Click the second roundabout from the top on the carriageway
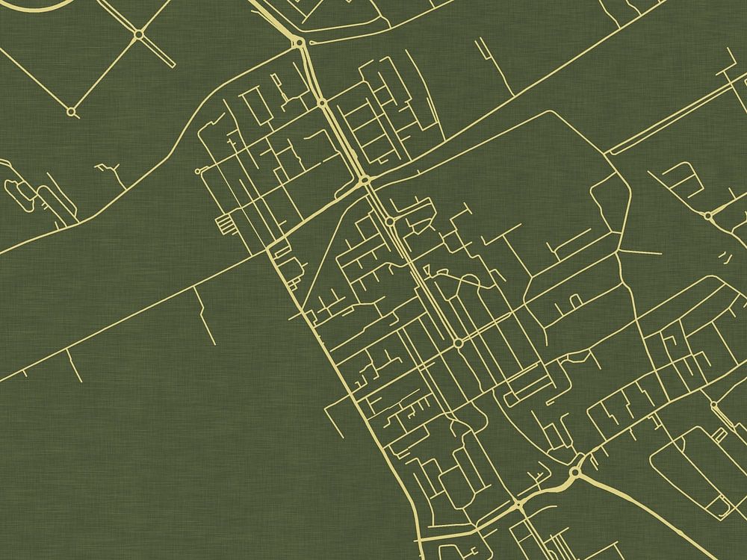Image resolution: width=747 pixels, height=560 pixels. (321, 103)
